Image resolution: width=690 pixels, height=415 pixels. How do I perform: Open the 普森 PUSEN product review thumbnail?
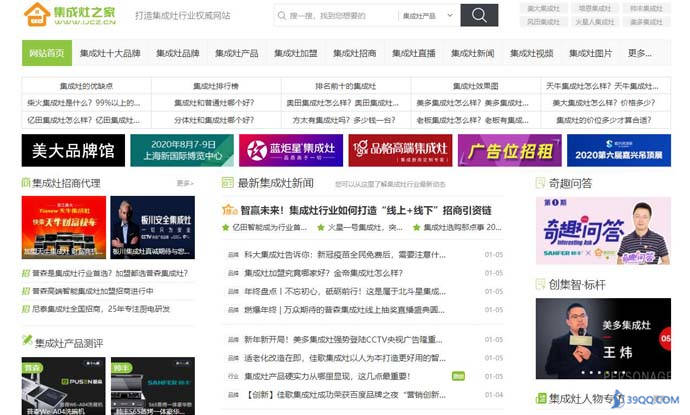64,386
